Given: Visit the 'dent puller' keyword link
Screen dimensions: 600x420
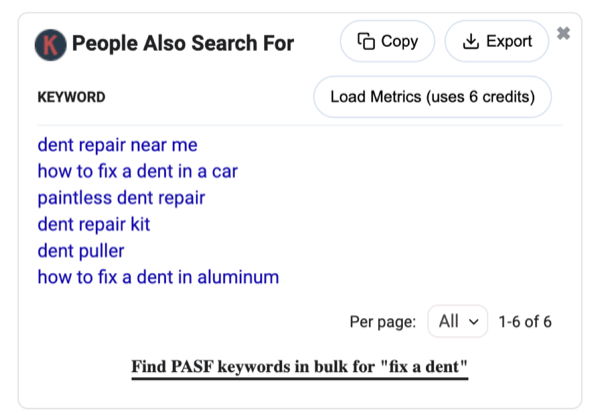Looking at the screenshot, I should click(x=81, y=251).
